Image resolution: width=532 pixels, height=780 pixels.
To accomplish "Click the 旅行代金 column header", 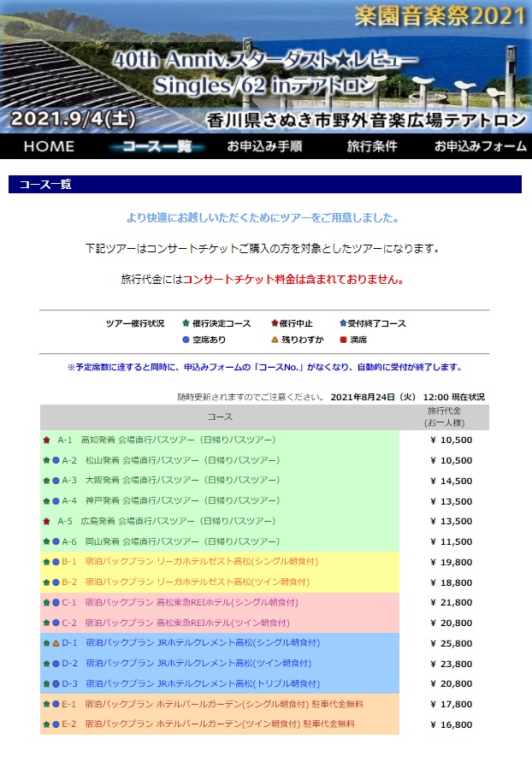I will tap(444, 417).
